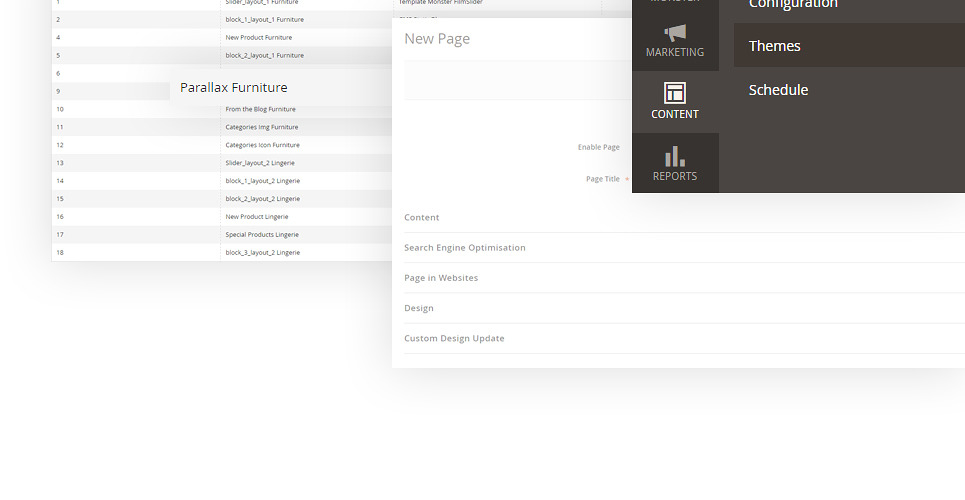Open the Categories Icon Furniture block

pos(262,145)
